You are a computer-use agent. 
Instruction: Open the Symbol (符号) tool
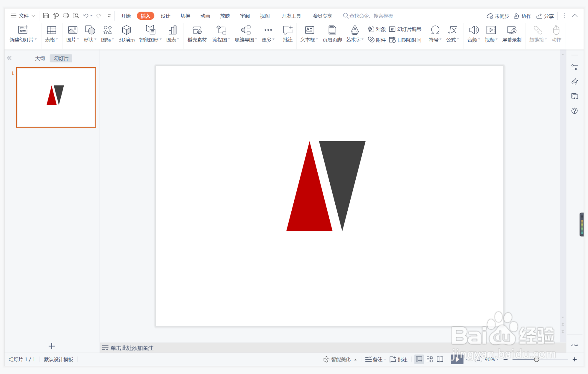[x=435, y=34]
